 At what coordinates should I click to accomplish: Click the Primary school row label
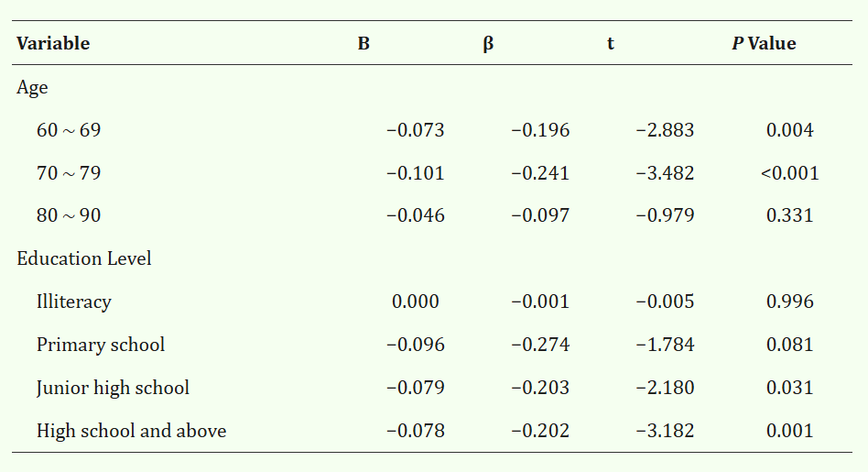click(101, 345)
